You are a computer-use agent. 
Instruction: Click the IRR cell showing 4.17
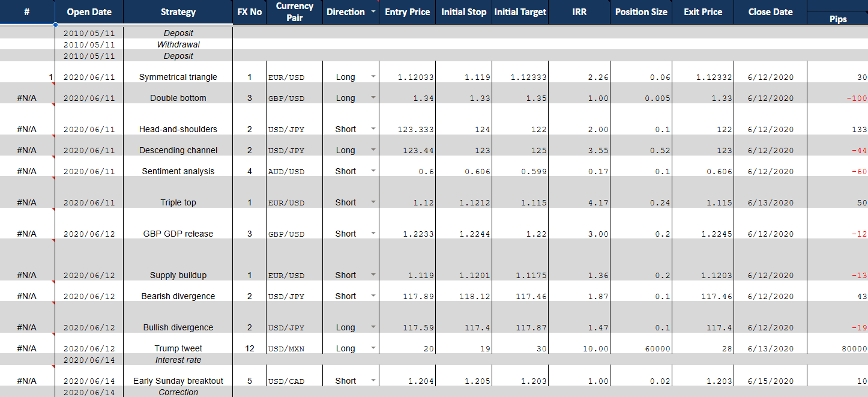(x=579, y=192)
